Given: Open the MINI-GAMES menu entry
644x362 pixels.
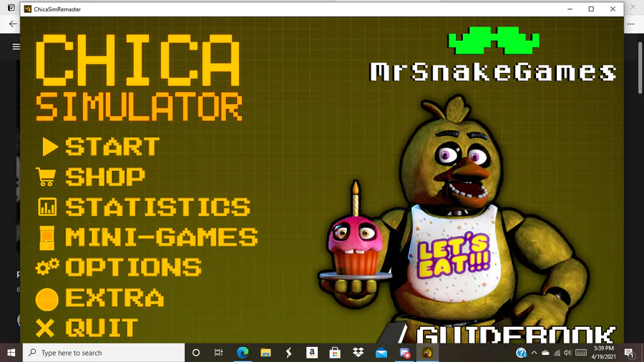Looking at the screenshot, I should point(162,238).
